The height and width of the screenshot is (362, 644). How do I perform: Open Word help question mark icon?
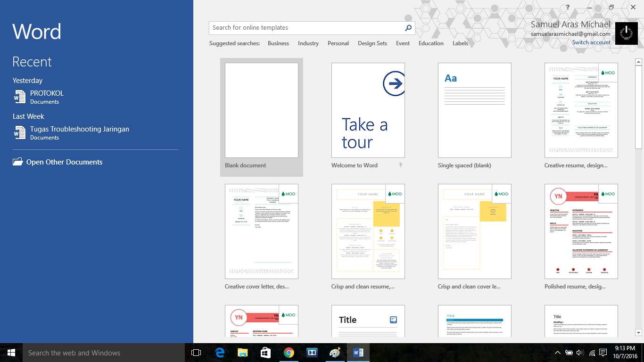(x=568, y=7)
